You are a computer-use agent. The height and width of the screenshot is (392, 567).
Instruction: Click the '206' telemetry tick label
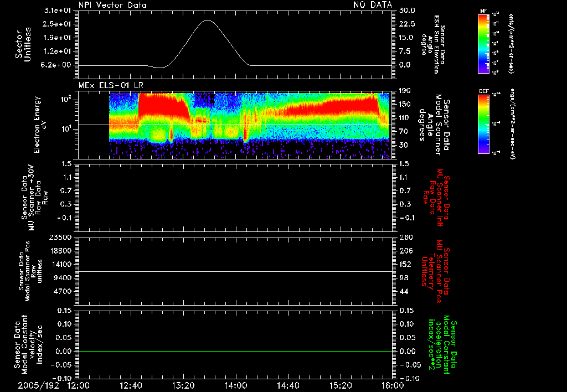pos(406,251)
